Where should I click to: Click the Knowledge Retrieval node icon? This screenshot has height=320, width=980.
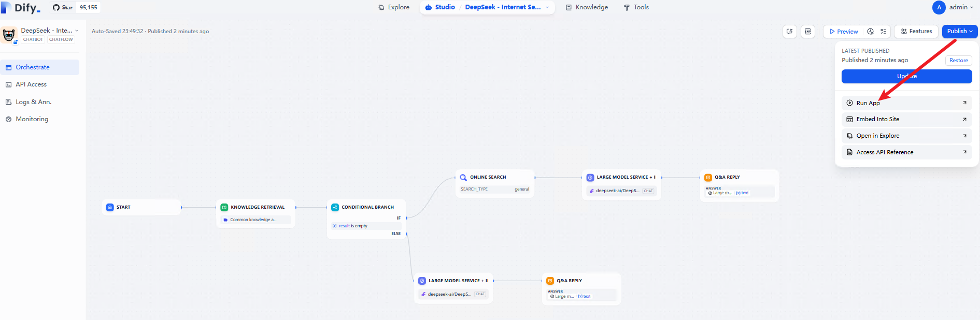pos(224,207)
